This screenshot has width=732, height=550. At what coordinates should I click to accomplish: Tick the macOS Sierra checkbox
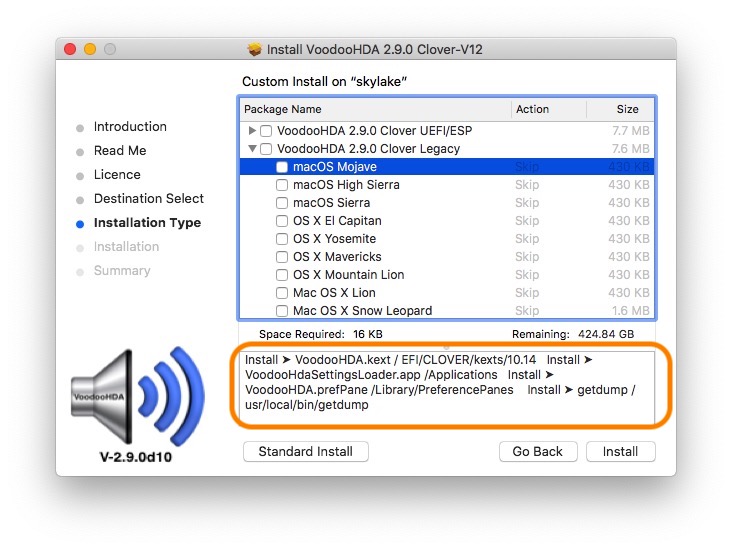(x=282, y=203)
